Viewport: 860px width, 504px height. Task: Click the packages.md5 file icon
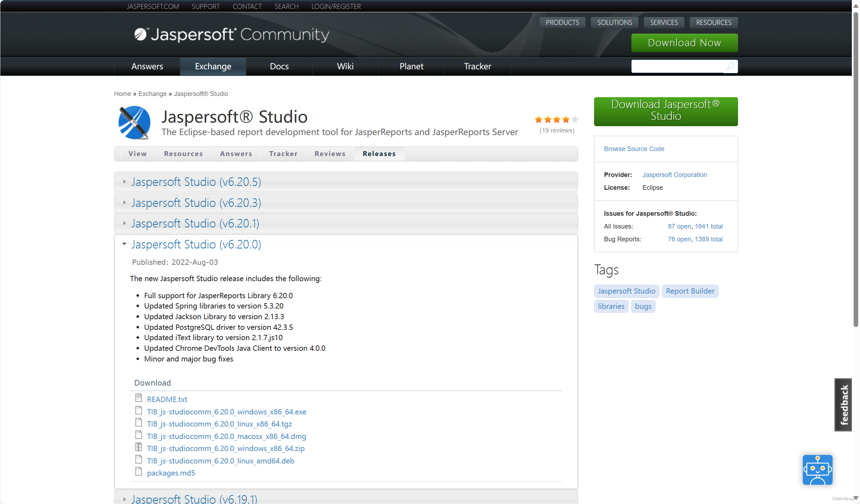[139, 472]
